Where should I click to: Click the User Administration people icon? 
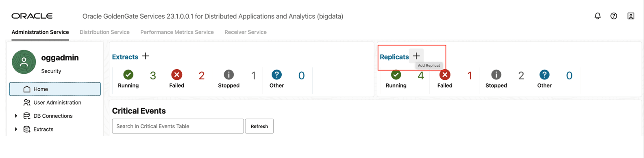(x=27, y=102)
